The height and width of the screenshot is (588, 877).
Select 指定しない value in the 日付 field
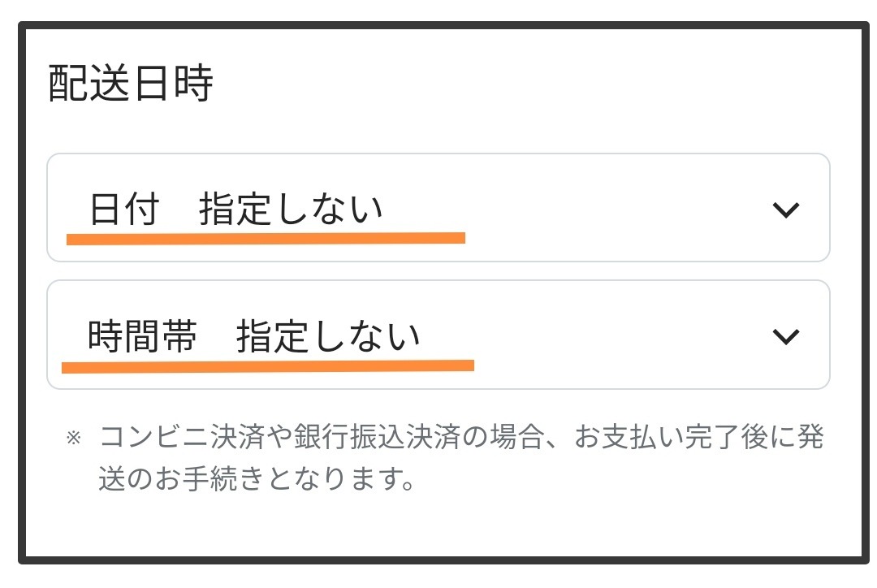point(291,210)
